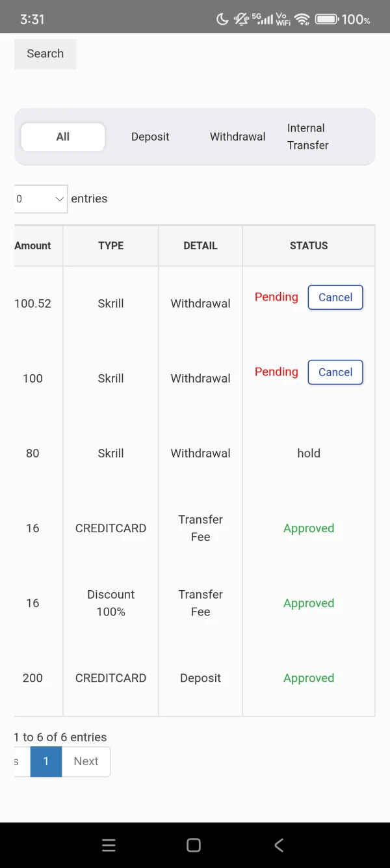Tap the Android back arrow icon
The width and height of the screenshot is (390, 868).
tap(279, 845)
